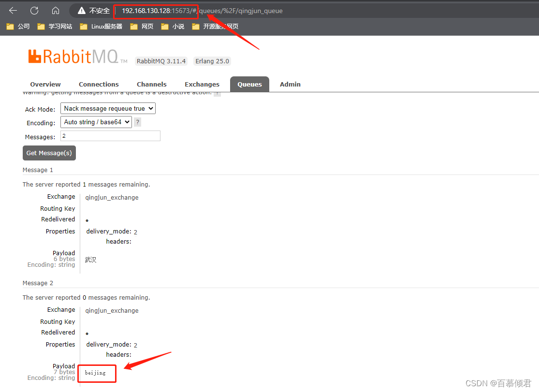
Task: Open the Linux服务器 bookmarks folder
Action: click(101, 27)
